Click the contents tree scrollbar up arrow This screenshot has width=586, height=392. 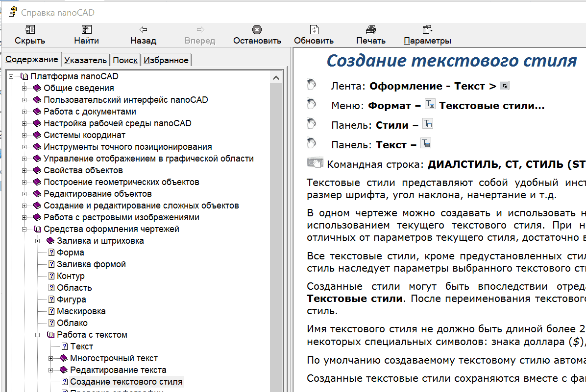[277, 78]
